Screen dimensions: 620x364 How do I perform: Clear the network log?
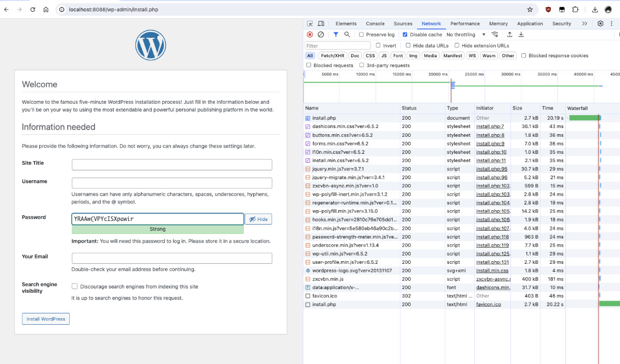click(321, 35)
